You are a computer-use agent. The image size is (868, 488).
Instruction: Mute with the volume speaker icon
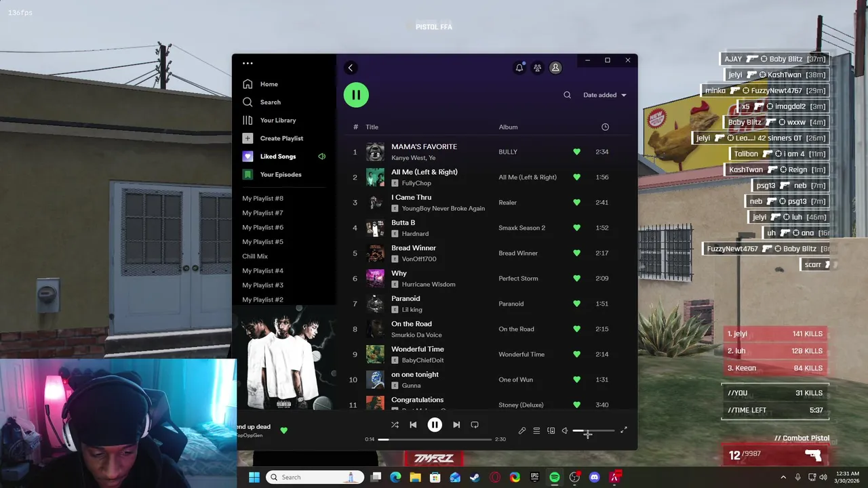pyautogui.click(x=564, y=430)
